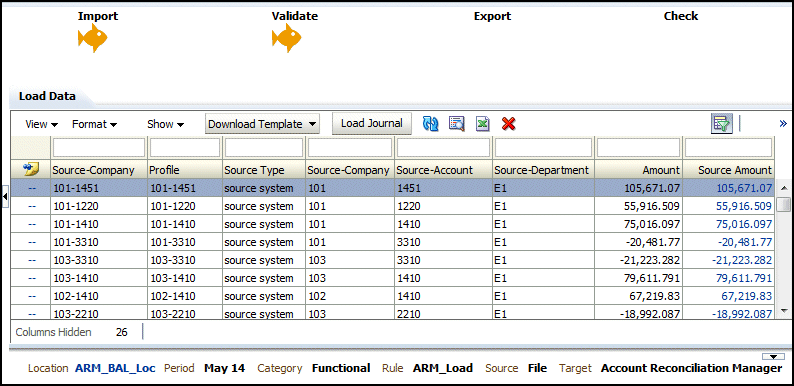The width and height of the screenshot is (794, 386).
Task: Open the 75,016.097 source amount link
Action: coord(744,224)
